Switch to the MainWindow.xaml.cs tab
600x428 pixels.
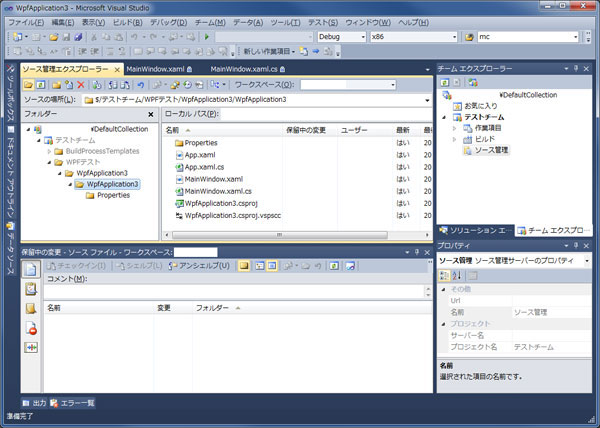point(245,69)
